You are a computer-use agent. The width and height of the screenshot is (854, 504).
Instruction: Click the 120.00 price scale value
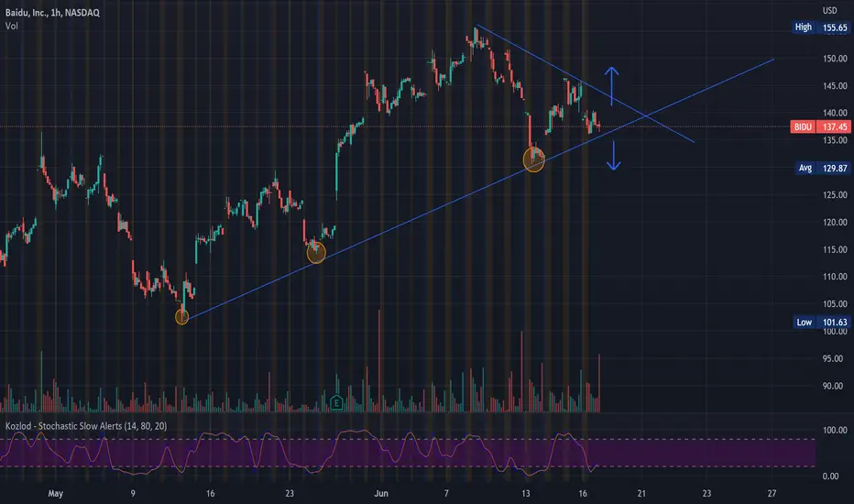pos(835,223)
